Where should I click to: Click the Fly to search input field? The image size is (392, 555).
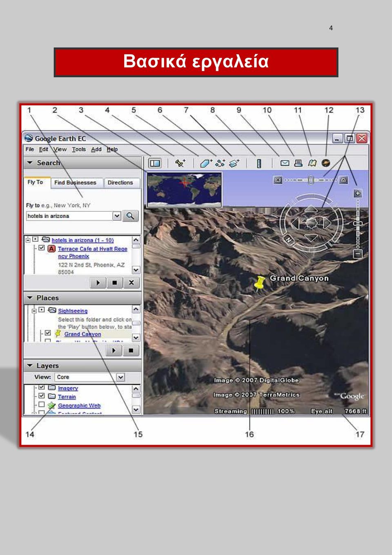[x=69, y=216]
